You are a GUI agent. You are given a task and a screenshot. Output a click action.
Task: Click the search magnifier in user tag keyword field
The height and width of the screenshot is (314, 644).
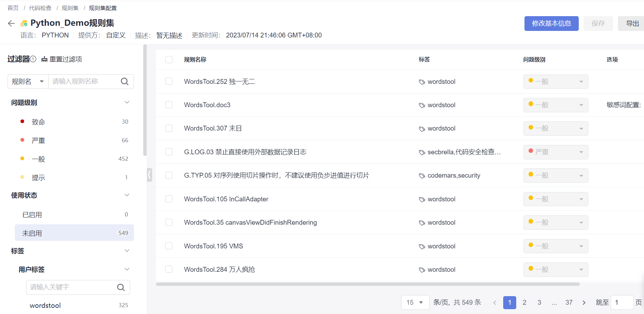(121, 287)
